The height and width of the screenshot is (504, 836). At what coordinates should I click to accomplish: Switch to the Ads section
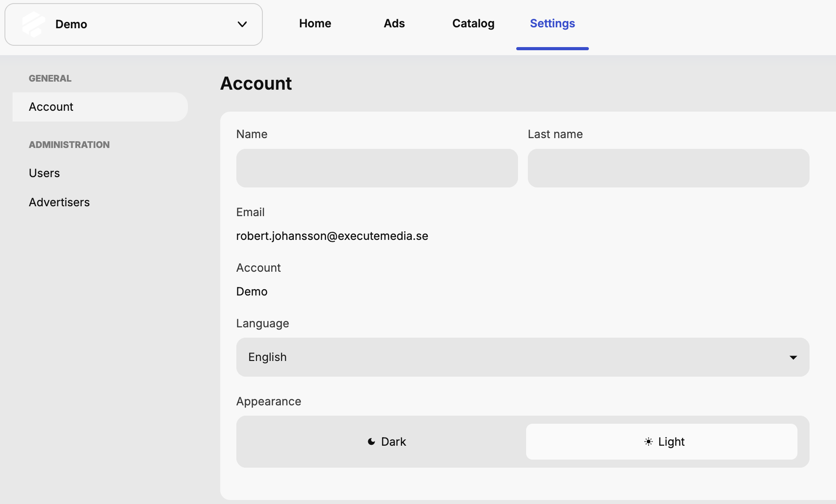click(394, 23)
